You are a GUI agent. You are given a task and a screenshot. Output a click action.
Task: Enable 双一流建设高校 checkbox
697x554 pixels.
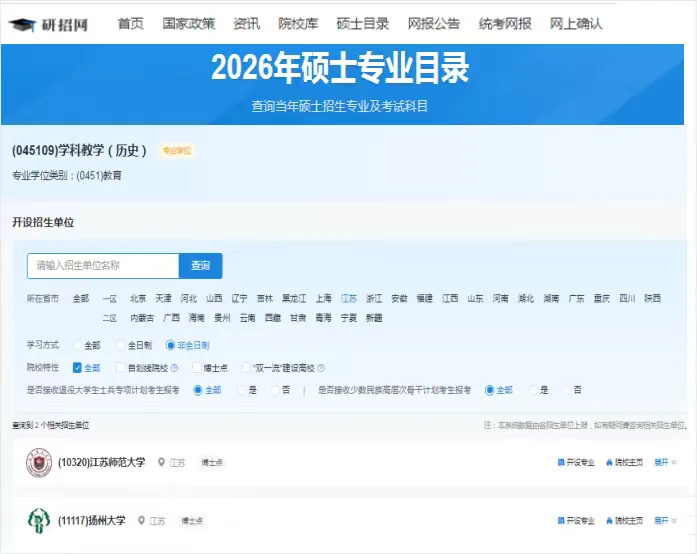(245, 368)
